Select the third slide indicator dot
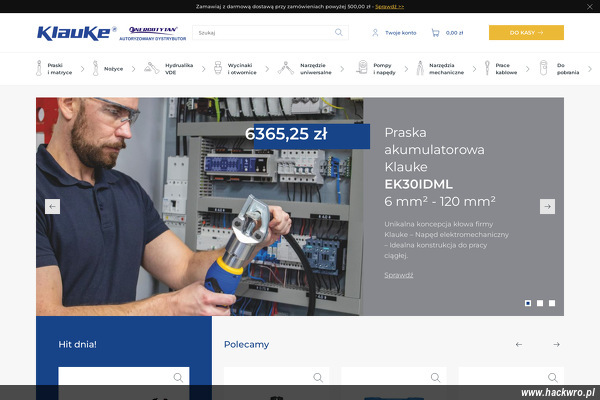 pyautogui.click(x=552, y=303)
